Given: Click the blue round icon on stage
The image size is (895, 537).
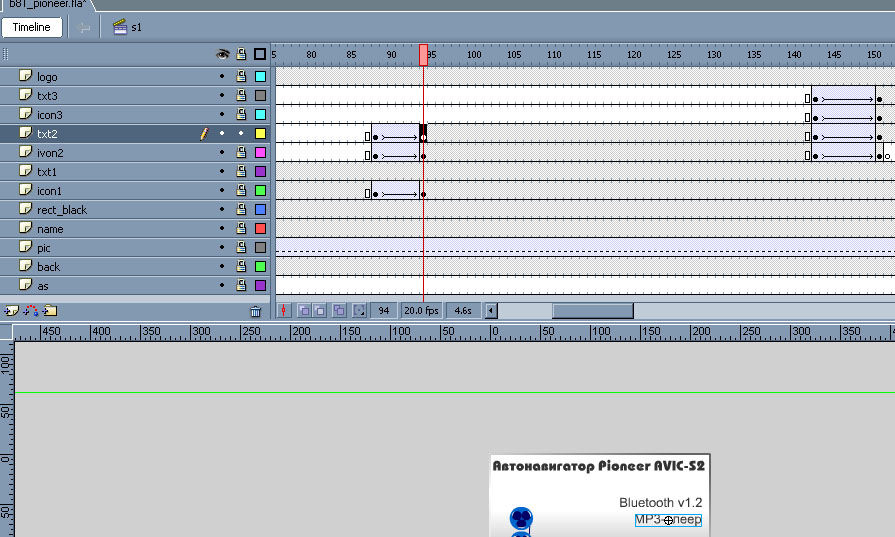Looking at the screenshot, I should point(521,518).
